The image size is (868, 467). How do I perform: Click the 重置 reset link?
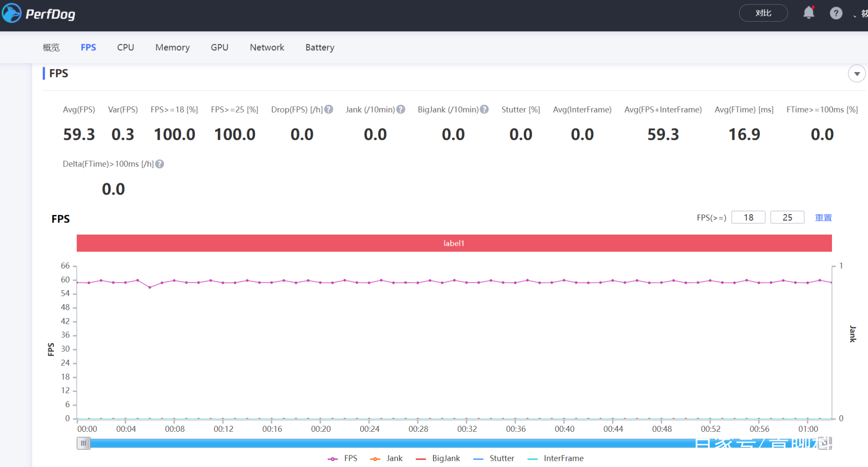click(823, 218)
